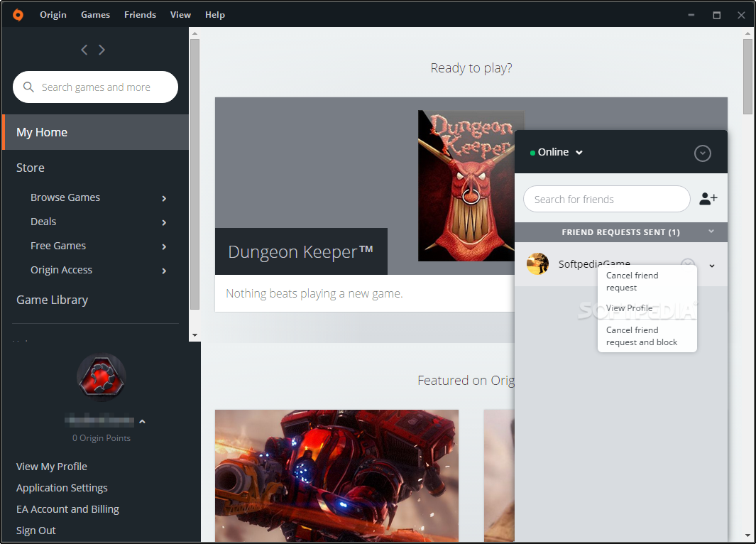
Task: Open the Help menu
Action: pos(215,15)
